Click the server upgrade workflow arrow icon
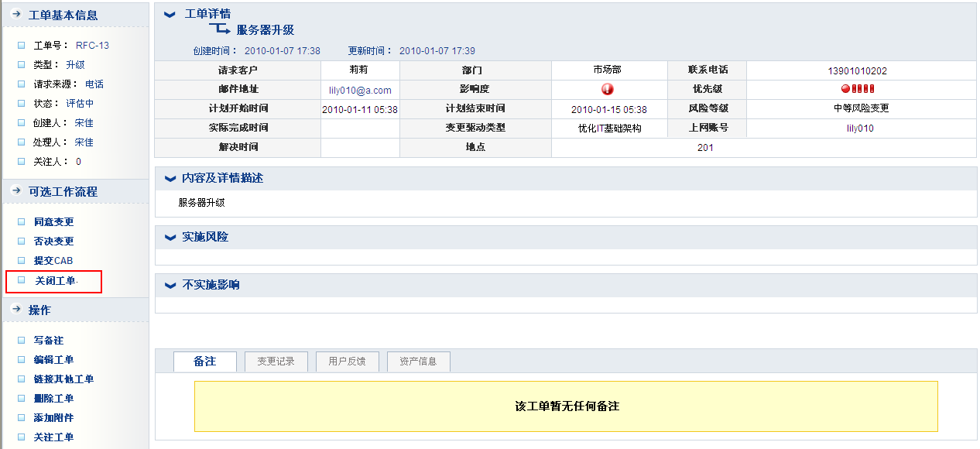The image size is (980, 449). (220, 29)
